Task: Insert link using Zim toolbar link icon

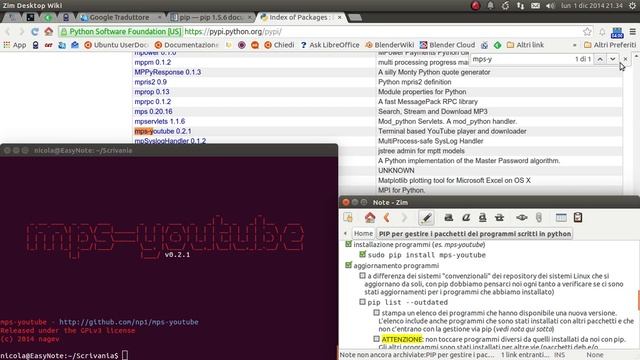Action: 522,218
